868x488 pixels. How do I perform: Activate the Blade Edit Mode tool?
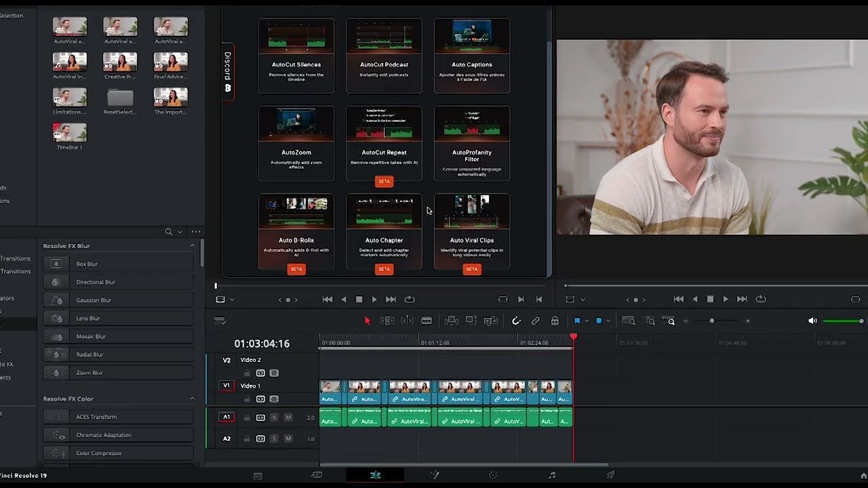click(427, 321)
